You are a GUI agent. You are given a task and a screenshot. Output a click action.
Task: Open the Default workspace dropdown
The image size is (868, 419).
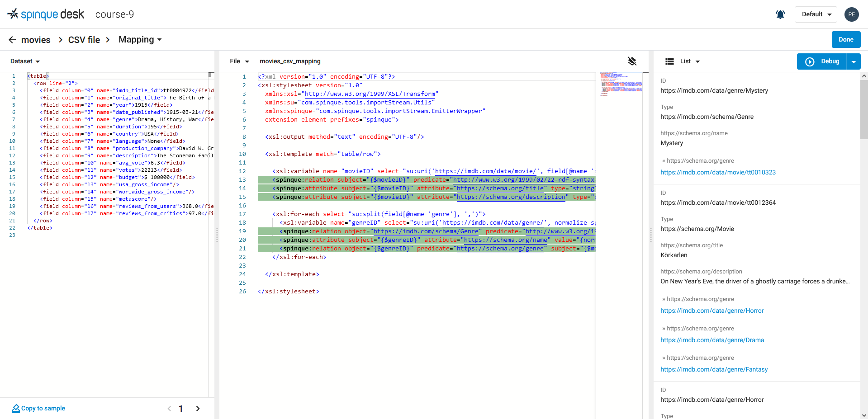tap(816, 14)
